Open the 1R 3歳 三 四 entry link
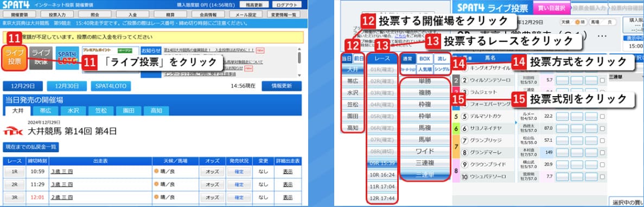The height and width of the screenshot is (207, 644). pos(62,172)
